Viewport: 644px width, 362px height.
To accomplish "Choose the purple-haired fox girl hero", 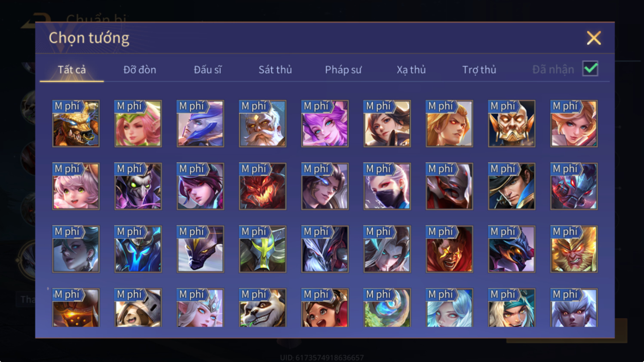I will click(325, 124).
